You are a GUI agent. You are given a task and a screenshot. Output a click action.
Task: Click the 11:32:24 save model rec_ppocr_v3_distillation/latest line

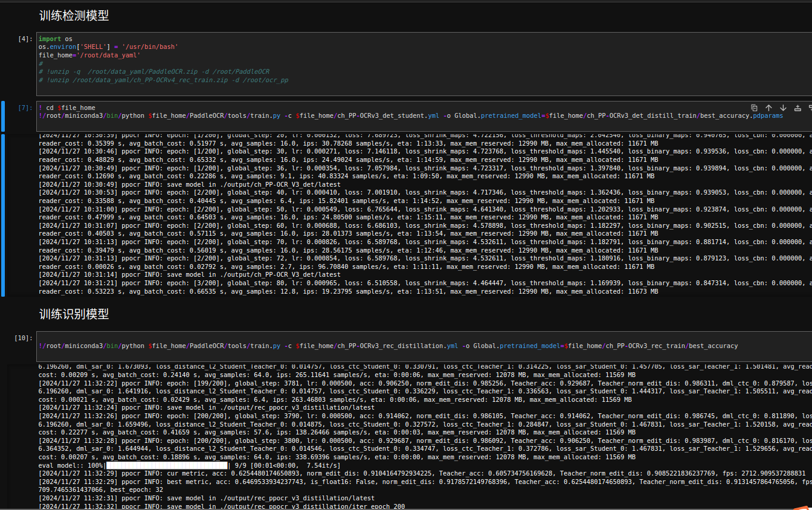(x=206, y=407)
